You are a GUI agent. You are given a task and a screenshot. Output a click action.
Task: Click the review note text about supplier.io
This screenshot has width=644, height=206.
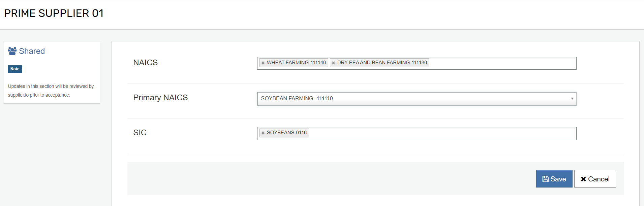pos(51,91)
